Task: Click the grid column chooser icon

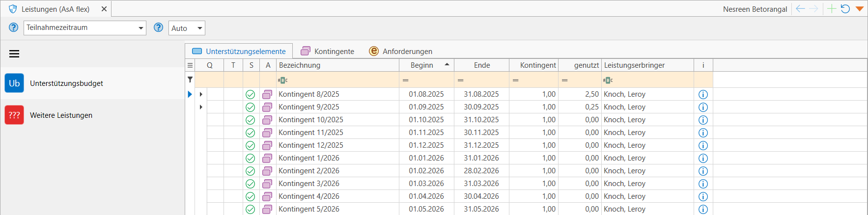Action: point(190,65)
